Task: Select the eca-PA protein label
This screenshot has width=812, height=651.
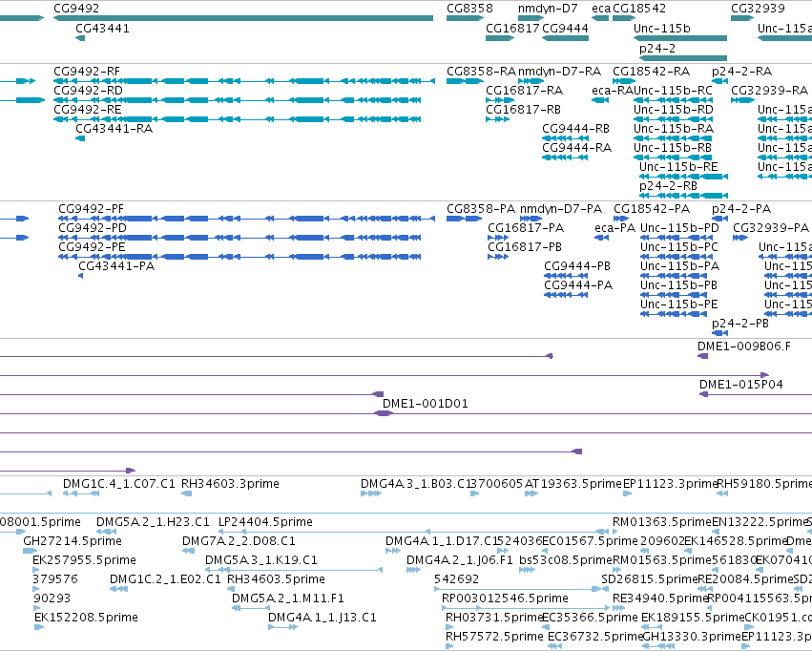Action: [x=614, y=228]
